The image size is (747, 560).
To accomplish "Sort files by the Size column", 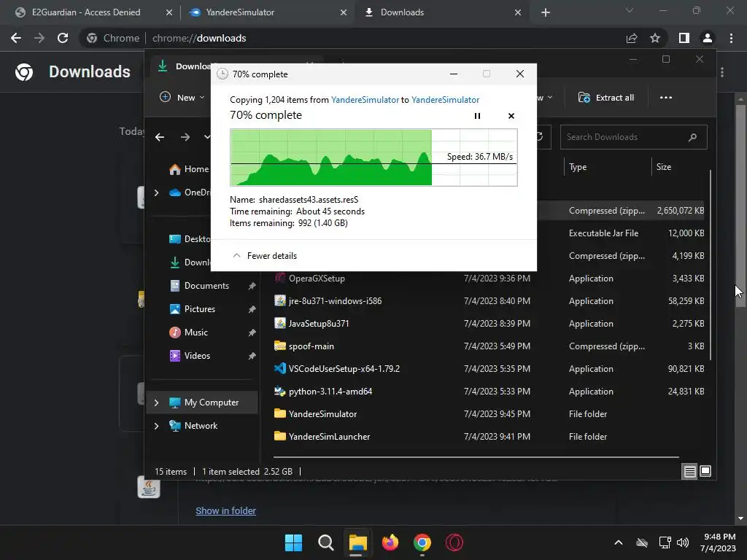I will point(664,167).
